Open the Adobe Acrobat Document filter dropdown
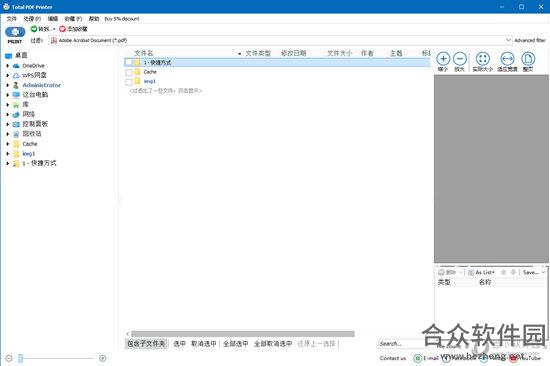This screenshot has height=366, width=550. (x=508, y=40)
